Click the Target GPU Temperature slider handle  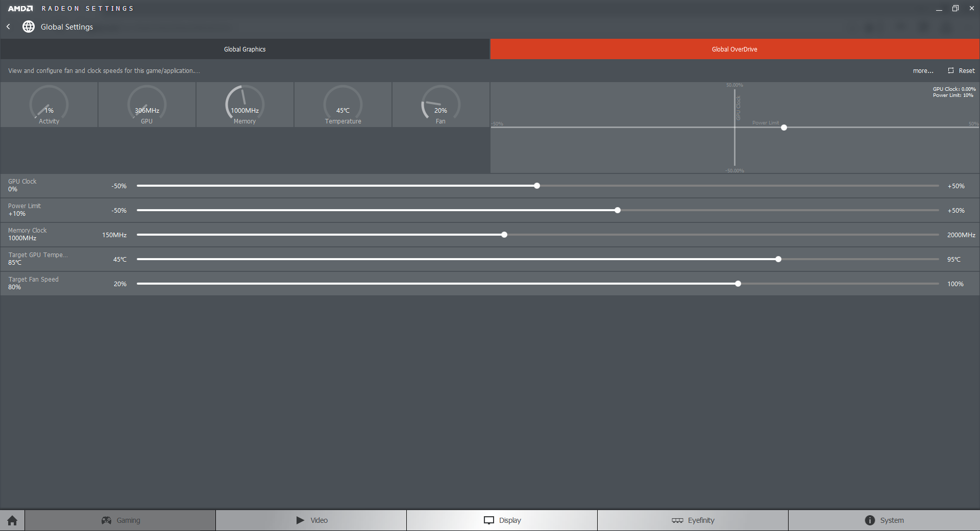[x=778, y=259]
